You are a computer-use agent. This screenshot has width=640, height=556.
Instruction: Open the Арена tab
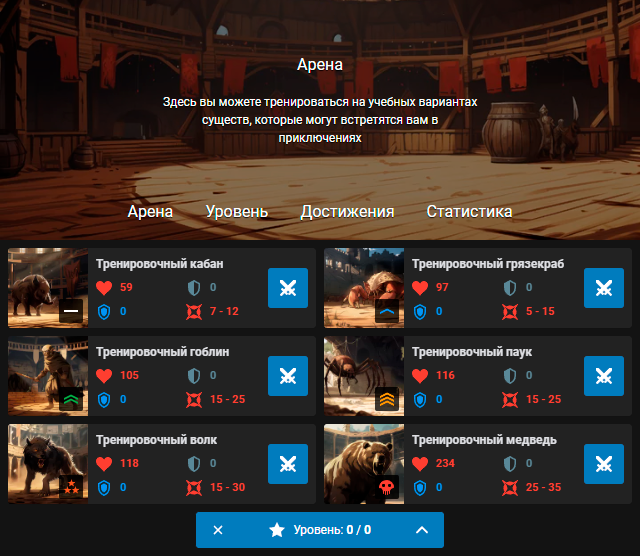[x=150, y=212]
